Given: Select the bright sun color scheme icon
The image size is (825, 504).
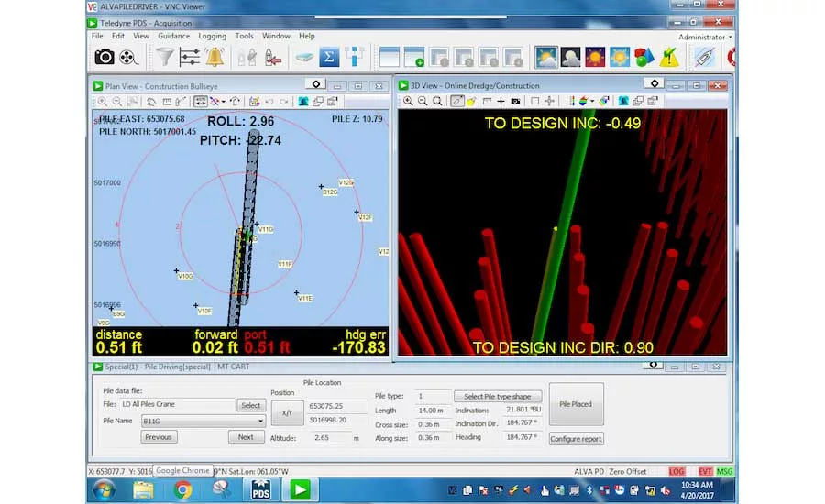Looking at the screenshot, I should [620, 57].
